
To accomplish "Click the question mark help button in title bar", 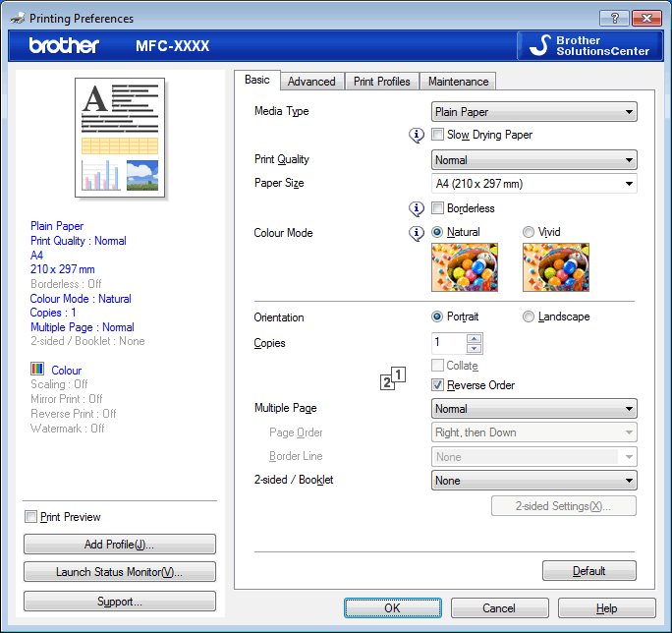I will pyautogui.click(x=615, y=18).
